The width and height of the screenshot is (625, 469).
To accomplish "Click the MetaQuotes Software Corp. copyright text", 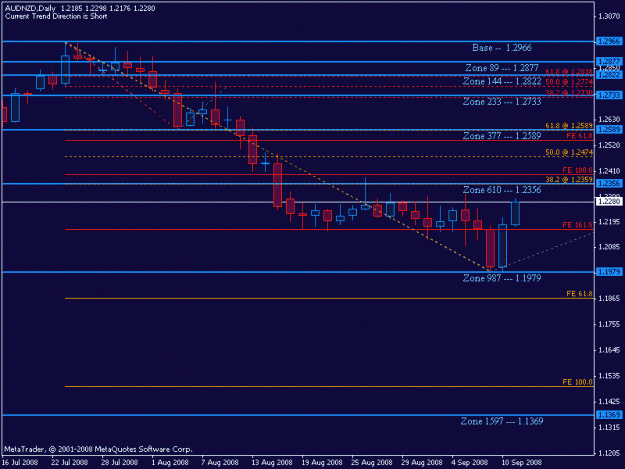I will (98, 449).
